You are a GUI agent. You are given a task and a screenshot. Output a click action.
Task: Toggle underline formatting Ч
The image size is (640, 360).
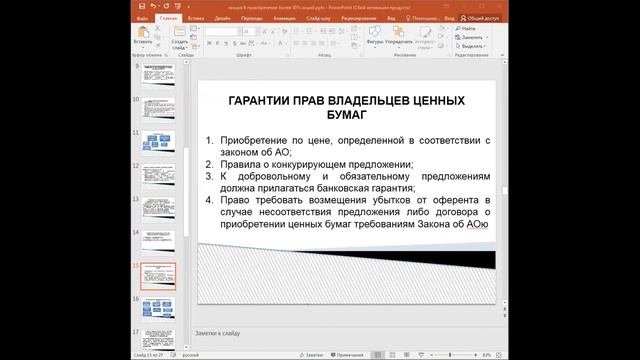pos(226,43)
